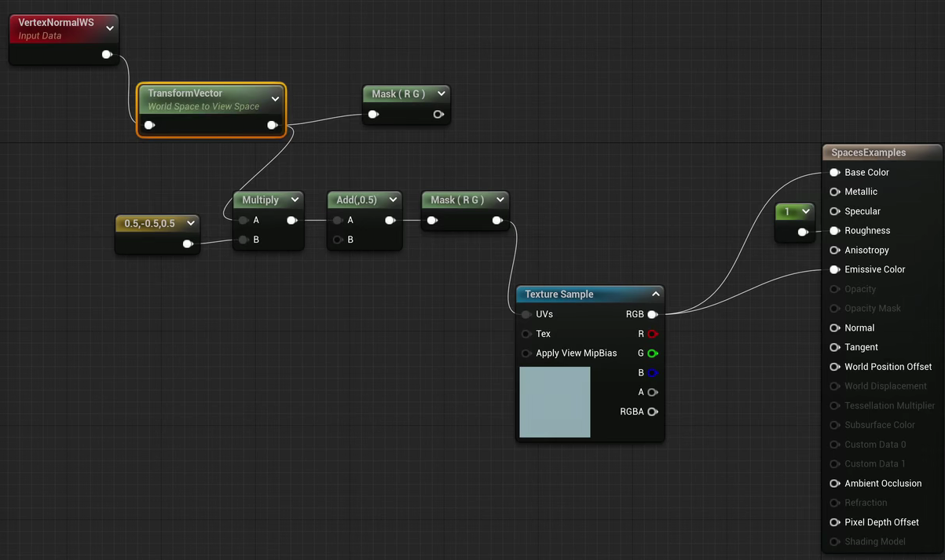This screenshot has width=945, height=560.
Task: Expand the top Mask (R G) node chevron
Action: (441, 93)
